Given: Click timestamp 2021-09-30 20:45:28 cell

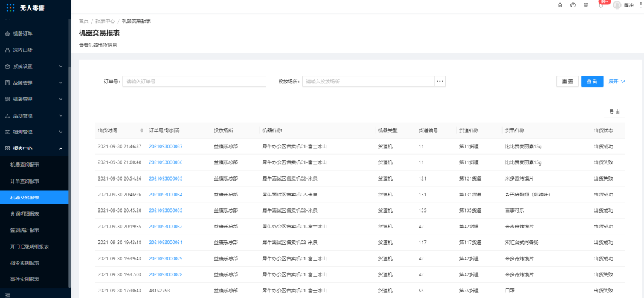Looking at the screenshot, I should tap(120, 210).
